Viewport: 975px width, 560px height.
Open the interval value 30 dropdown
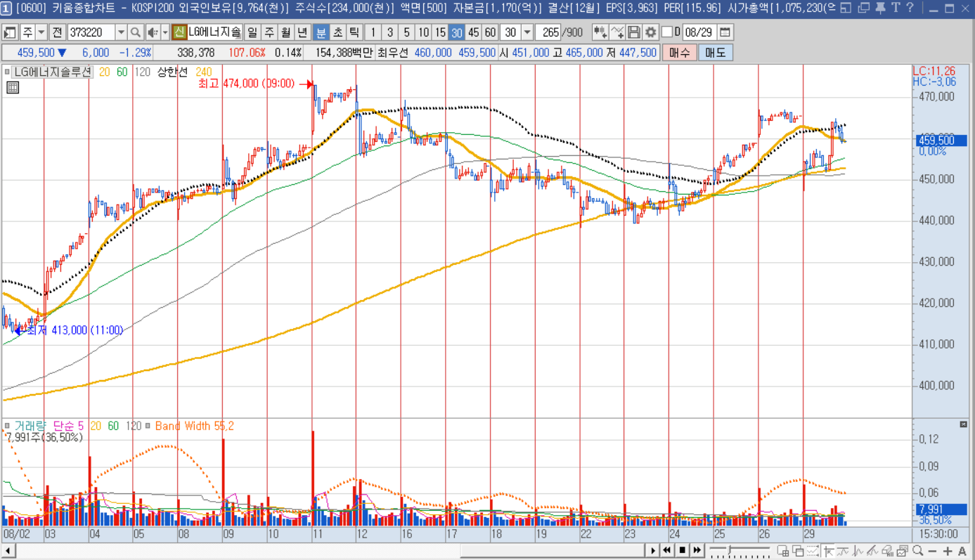527,32
